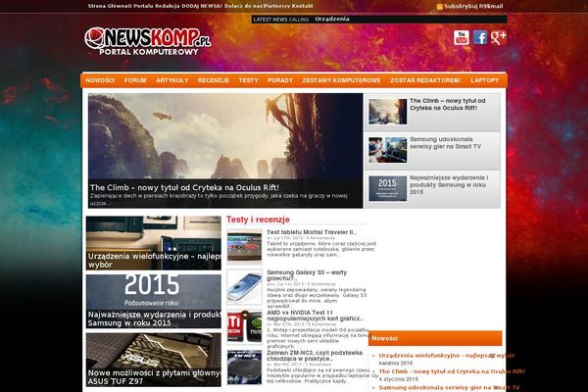This screenshot has width=588, height=392.
Task: Open Samsung Galaxy S3 review title
Action: pyautogui.click(x=307, y=275)
